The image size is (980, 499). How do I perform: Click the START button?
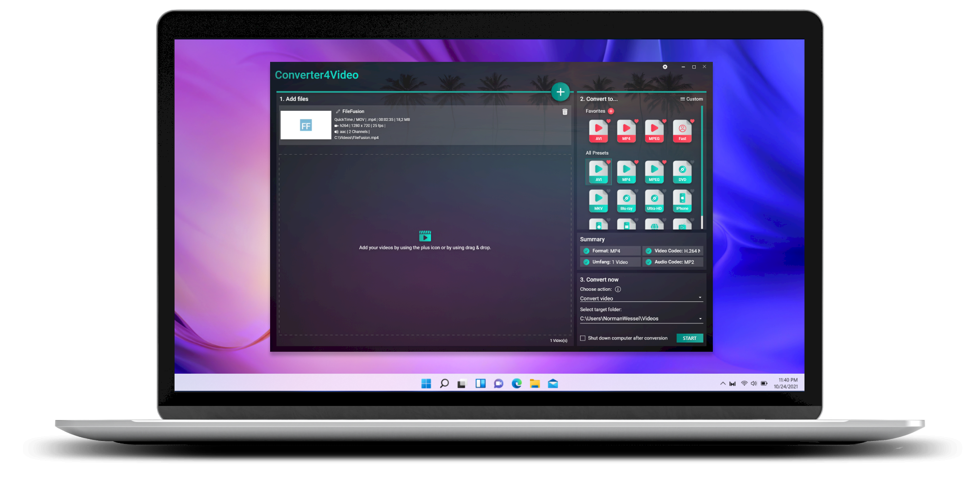point(689,338)
